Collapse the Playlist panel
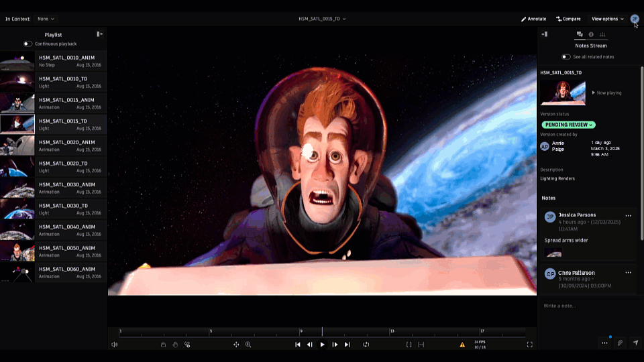 [99, 34]
